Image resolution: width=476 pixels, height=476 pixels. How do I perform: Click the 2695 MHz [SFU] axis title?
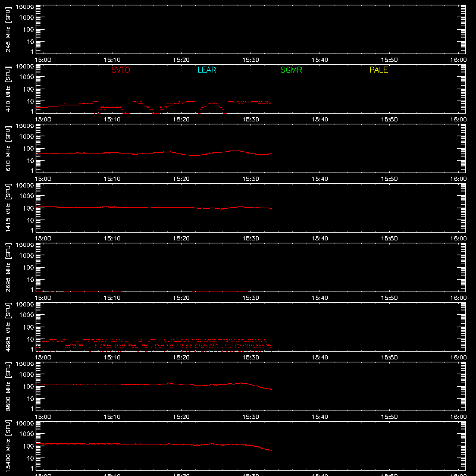8,267
